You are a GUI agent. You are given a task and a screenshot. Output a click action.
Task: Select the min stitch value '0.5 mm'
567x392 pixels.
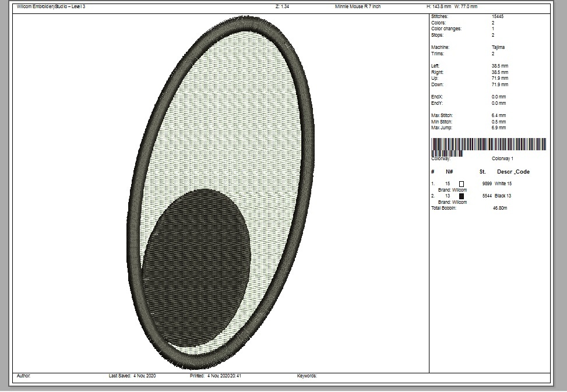[499, 122]
